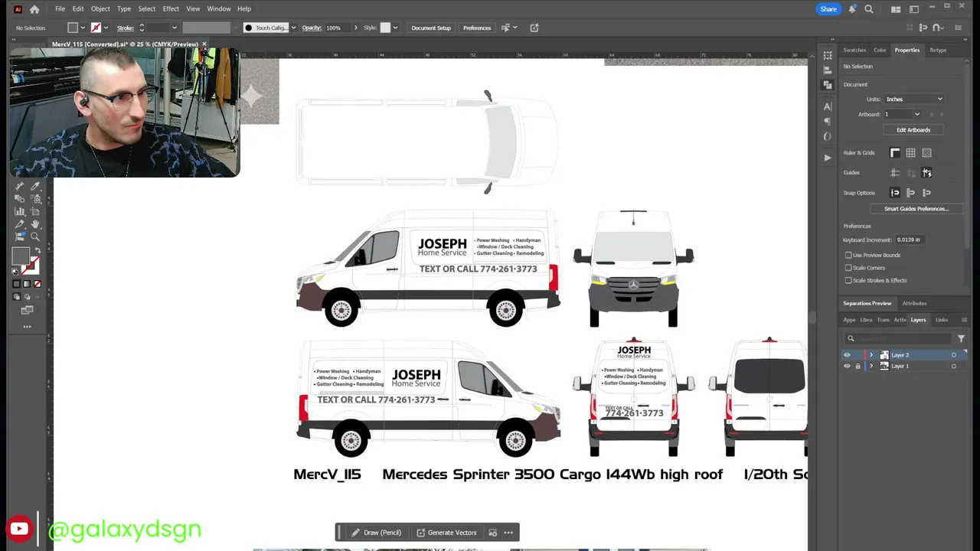Hide Layer 1 visibility eye
Image resolution: width=980 pixels, height=551 pixels.
click(x=847, y=367)
